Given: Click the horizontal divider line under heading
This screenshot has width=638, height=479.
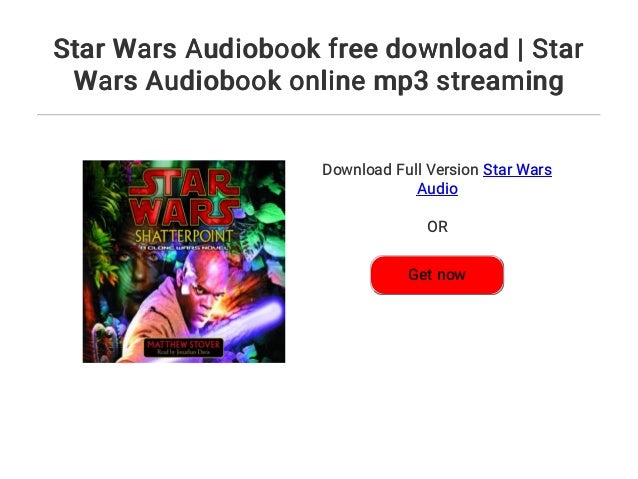Looking at the screenshot, I should tap(319, 115).
